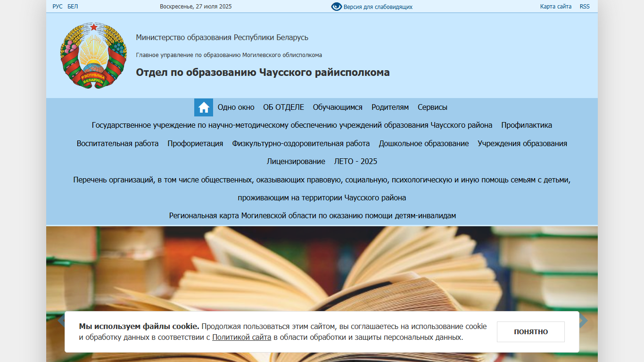This screenshot has height=362, width=644.
Task: Open Версия для слабовидящих link
Action: point(378,7)
